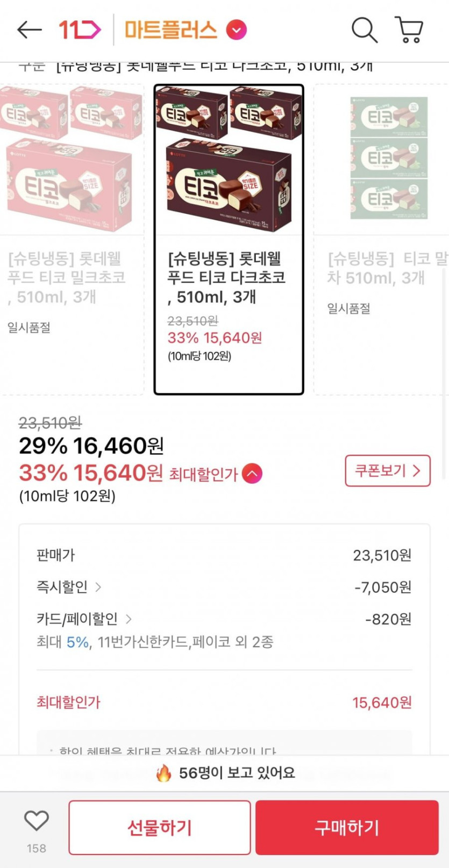Expand 카드/페이할인 discount details

(84, 619)
